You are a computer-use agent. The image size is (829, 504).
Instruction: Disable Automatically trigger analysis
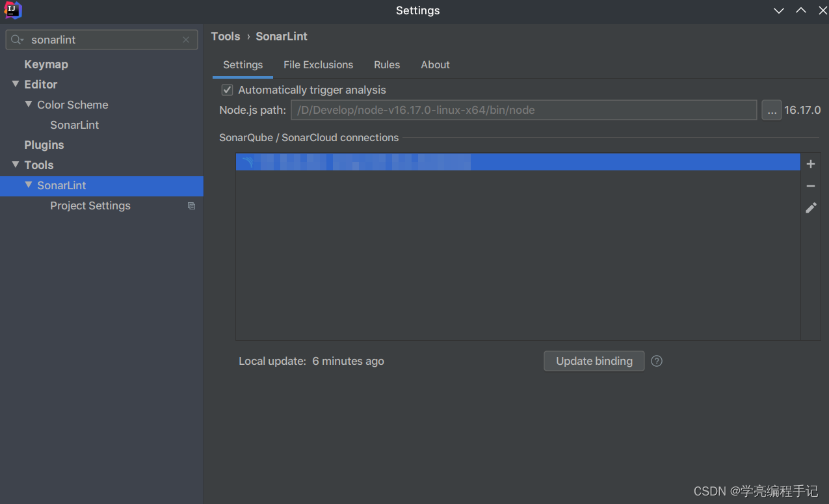227,90
